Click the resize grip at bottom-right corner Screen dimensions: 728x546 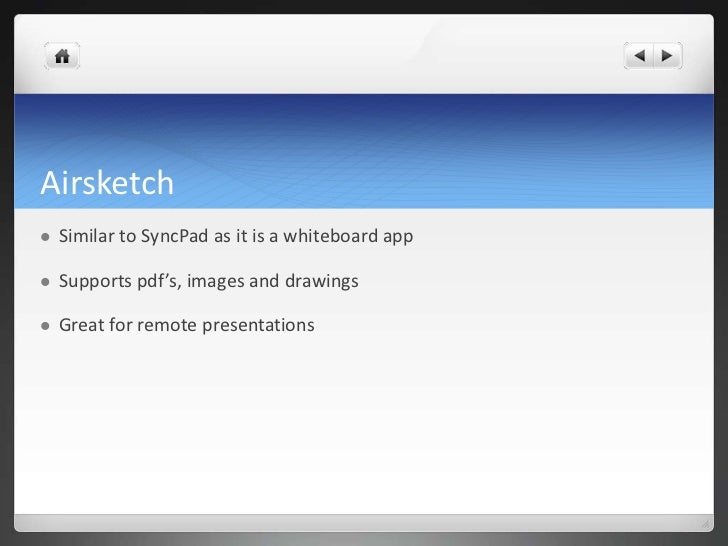pos(706,524)
